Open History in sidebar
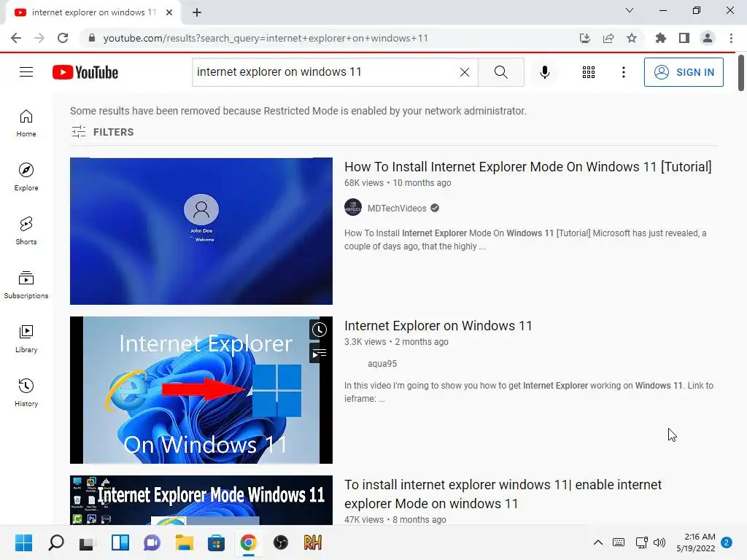 [26, 392]
